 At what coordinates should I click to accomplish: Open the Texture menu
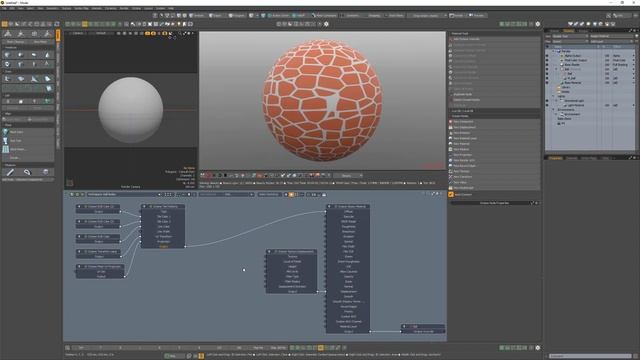coord(66,8)
